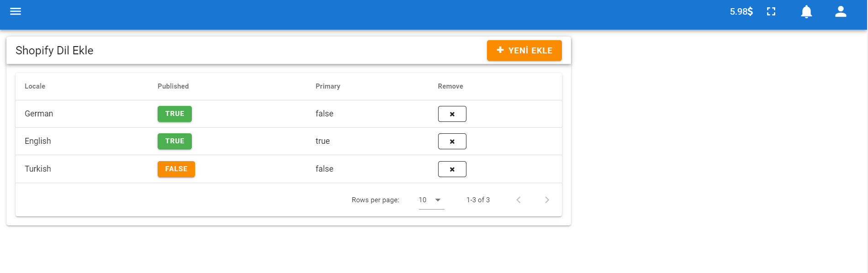Click the 5.98$ balance
The width and height of the screenshot is (868, 273).
click(x=741, y=11)
